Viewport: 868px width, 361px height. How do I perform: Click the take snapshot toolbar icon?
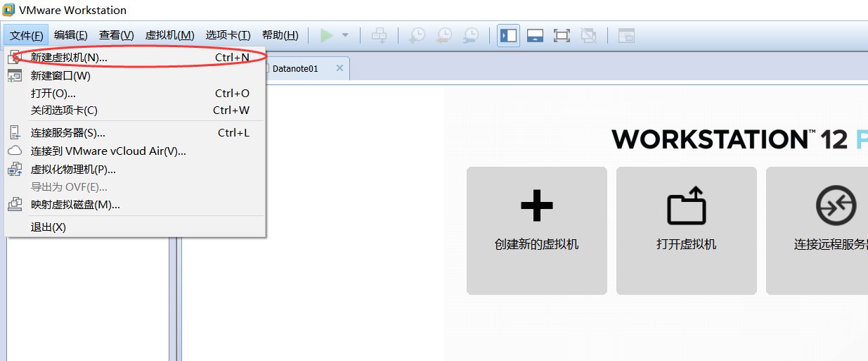(417, 35)
